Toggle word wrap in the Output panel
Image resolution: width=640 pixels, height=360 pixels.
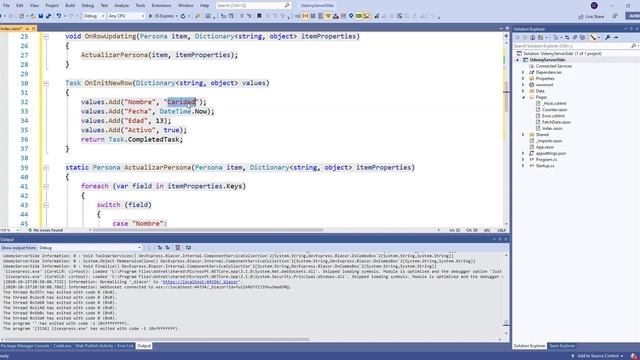coord(188,248)
